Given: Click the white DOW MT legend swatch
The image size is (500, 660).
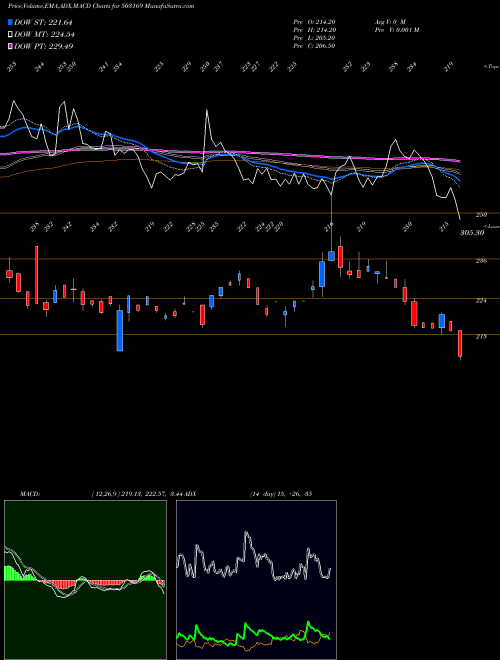Looking at the screenshot, I should coord(10,34).
